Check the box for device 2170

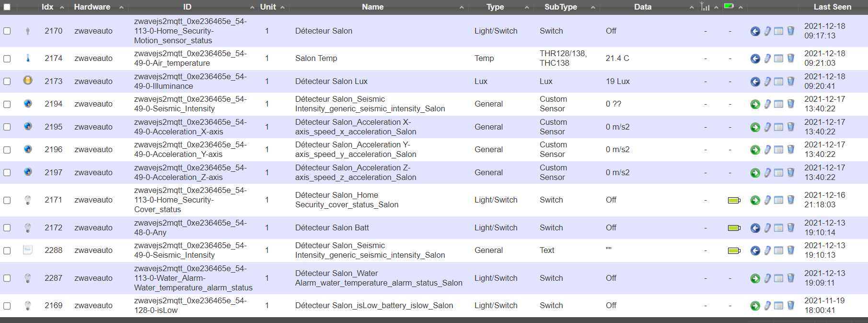point(7,31)
